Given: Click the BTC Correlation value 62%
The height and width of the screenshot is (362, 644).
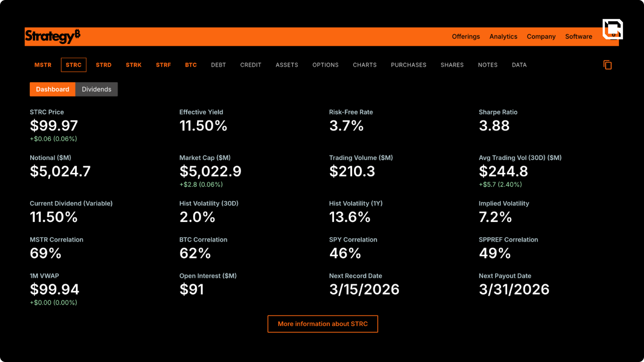Looking at the screenshot, I should pyautogui.click(x=195, y=253).
